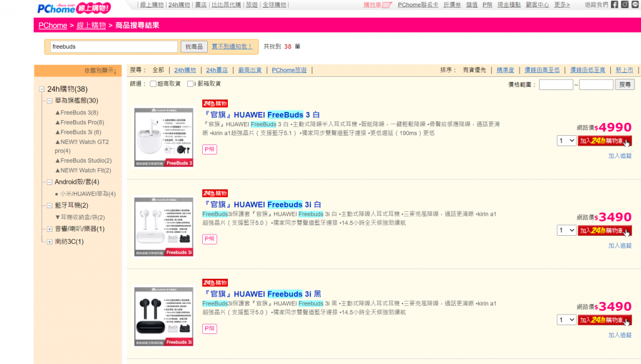Expand the 南紡3C(1) category

[49, 242]
